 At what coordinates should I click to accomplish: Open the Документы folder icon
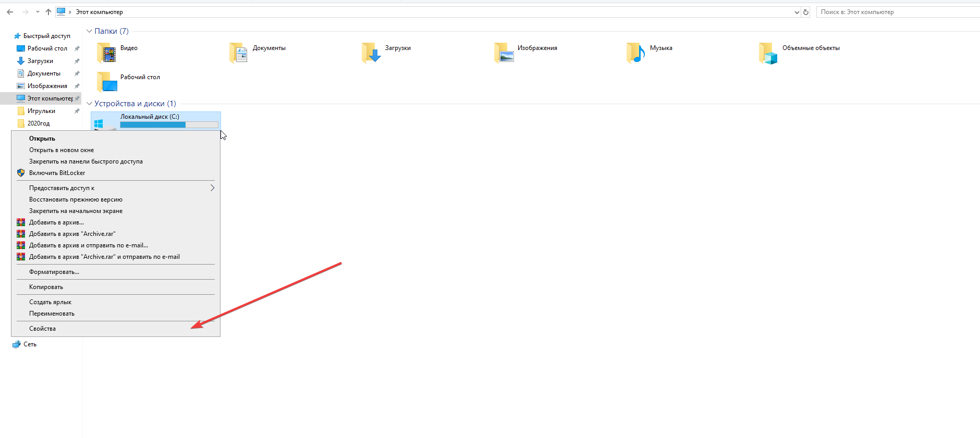point(239,53)
